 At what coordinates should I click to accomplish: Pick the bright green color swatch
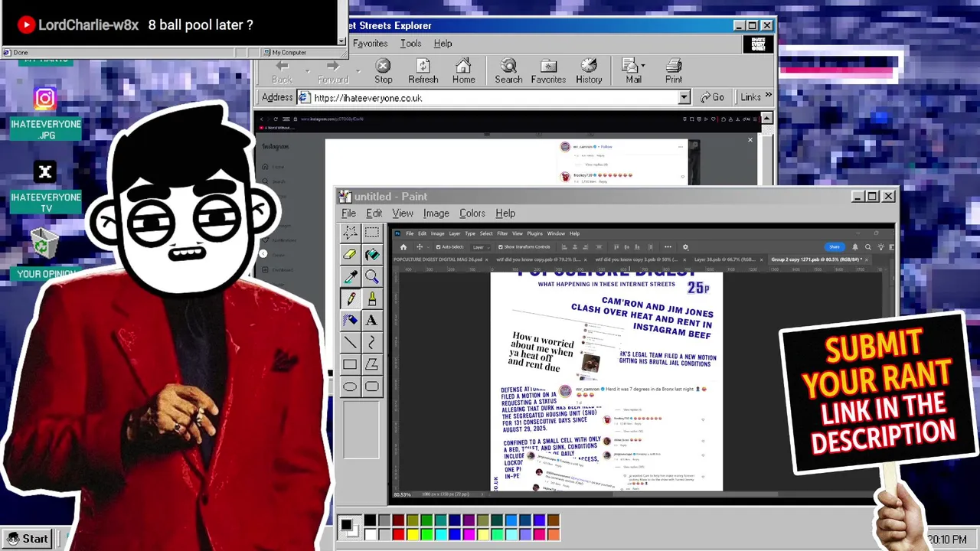click(426, 534)
